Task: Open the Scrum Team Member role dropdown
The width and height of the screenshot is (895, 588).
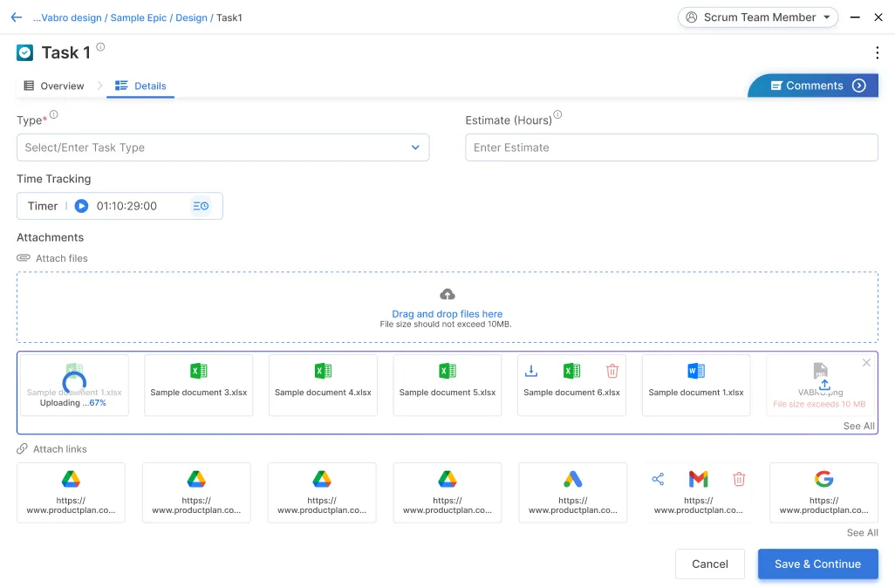Action: point(757,17)
